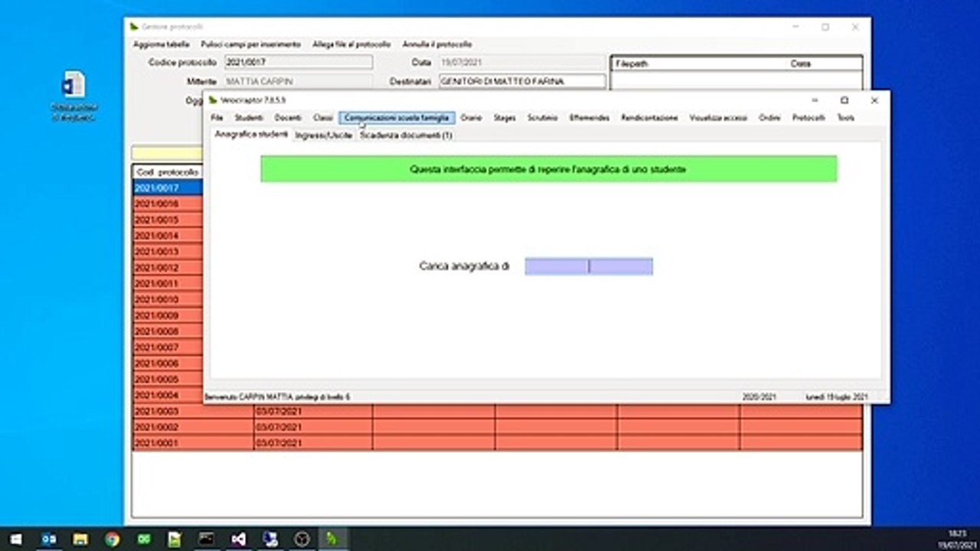The image size is (980, 551).
Task: Open the Rendicontazione menu
Action: [649, 118]
